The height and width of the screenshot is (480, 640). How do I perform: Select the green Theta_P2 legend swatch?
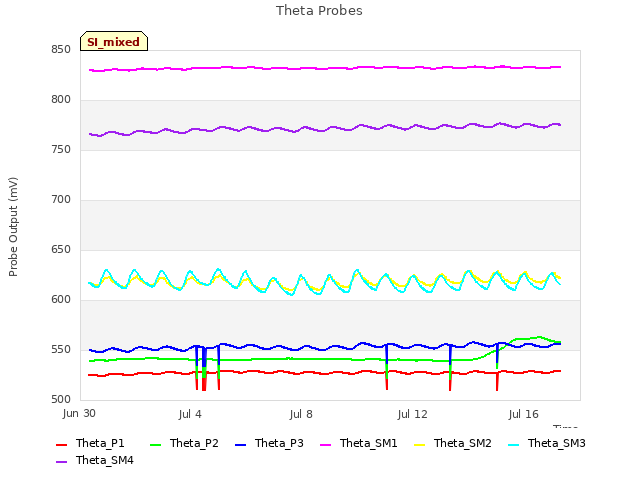(156, 444)
